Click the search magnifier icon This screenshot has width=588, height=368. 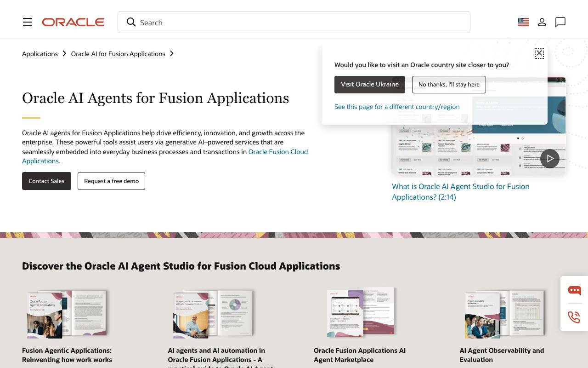[131, 22]
